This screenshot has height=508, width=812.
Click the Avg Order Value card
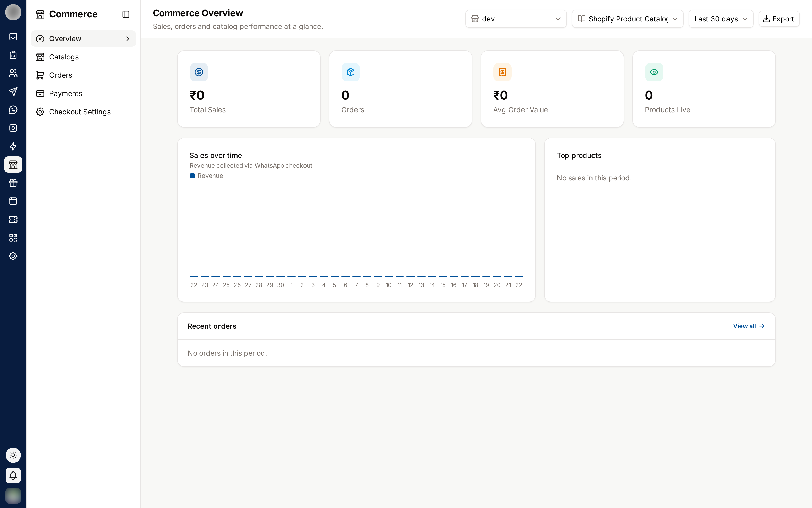pyautogui.click(x=552, y=89)
